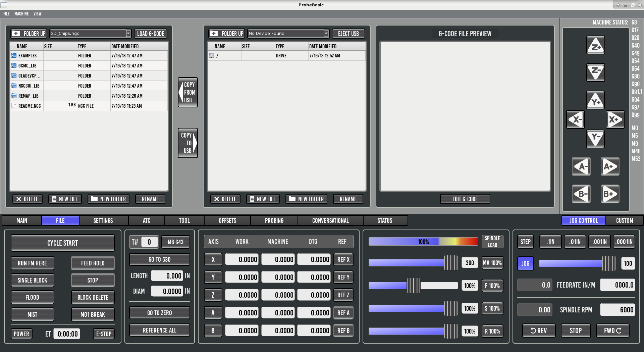The image size is (644, 352).
Task: Click CYCLE START
Action: pos(63,243)
